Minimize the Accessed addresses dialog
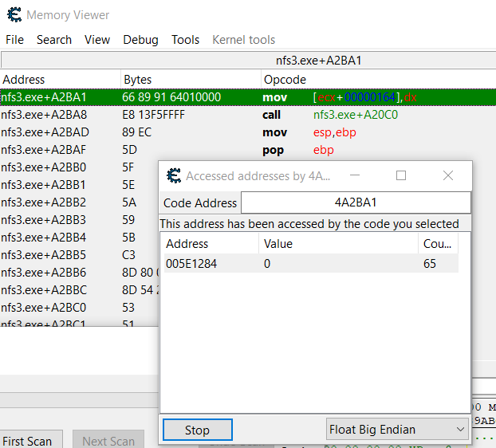 click(x=355, y=175)
